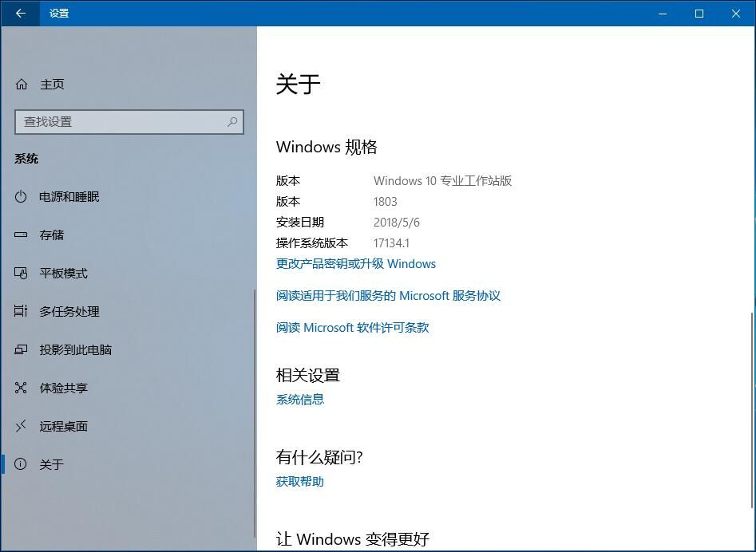756x552 pixels.
Task: Click the tablet mode (平板模式) icon
Action: tap(22, 274)
